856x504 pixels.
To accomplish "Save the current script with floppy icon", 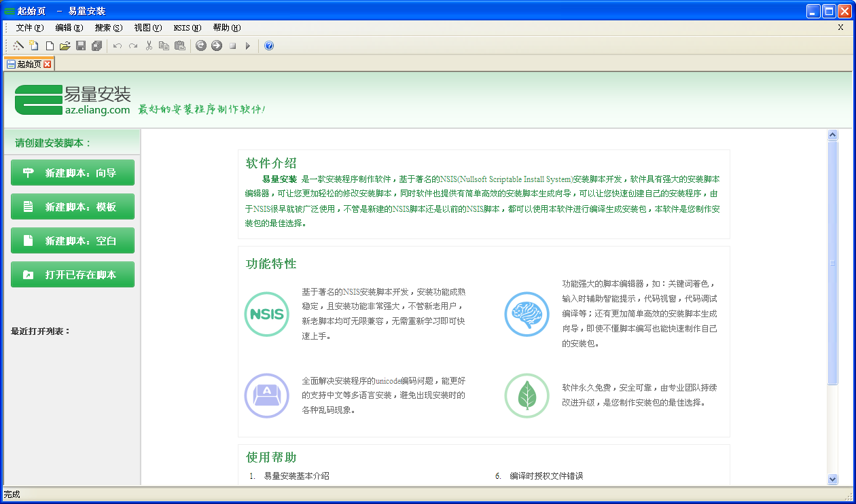I will tap(81, 46).
